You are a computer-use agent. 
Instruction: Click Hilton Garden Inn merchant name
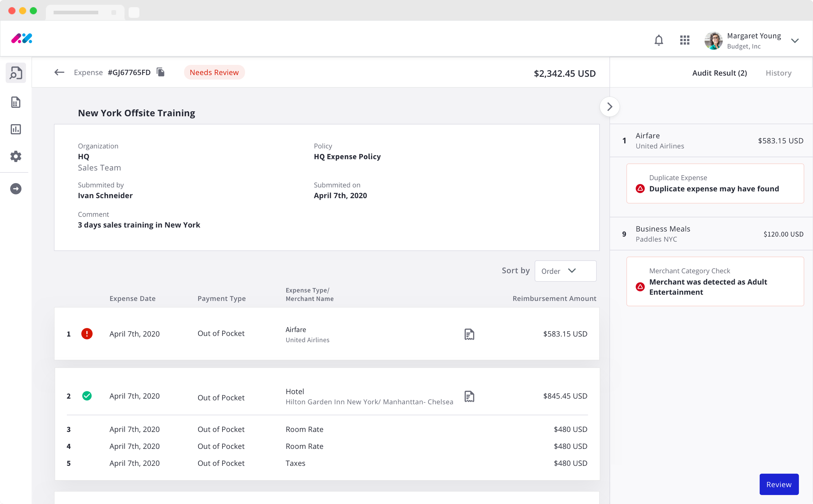coord(369,402)
